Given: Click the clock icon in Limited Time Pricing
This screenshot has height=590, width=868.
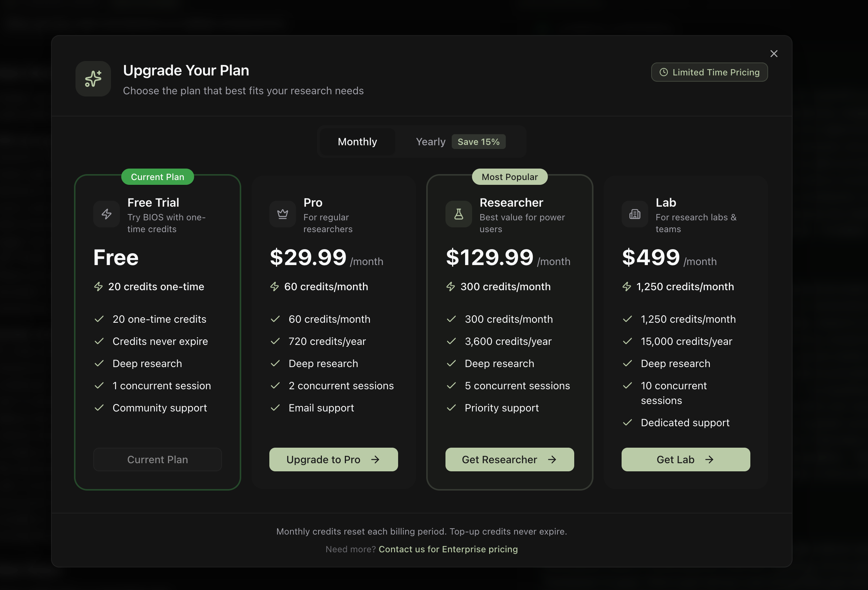Looking at the screenshot, I should [x=663, y=72].
